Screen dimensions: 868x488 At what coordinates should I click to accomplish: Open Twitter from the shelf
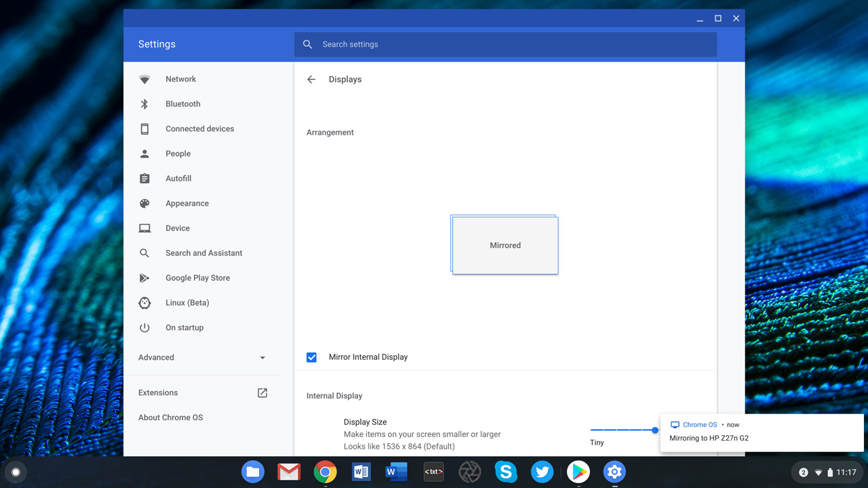(x=542, y=472)
